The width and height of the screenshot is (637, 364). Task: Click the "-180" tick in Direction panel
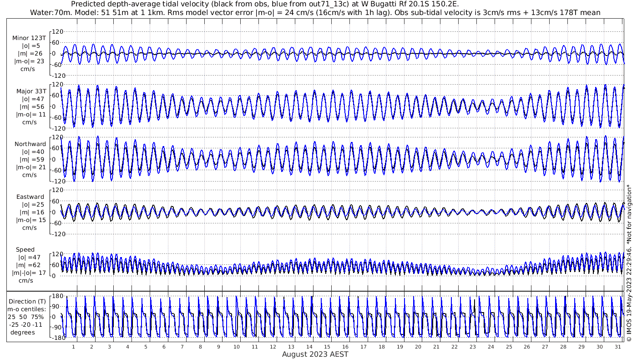(x=56, y=338)
